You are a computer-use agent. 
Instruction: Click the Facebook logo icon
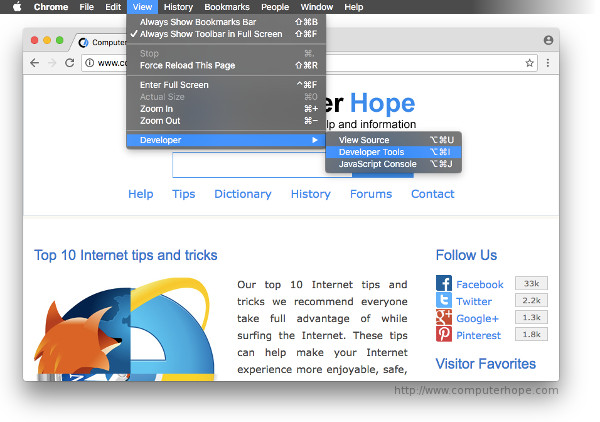[444, 284]
